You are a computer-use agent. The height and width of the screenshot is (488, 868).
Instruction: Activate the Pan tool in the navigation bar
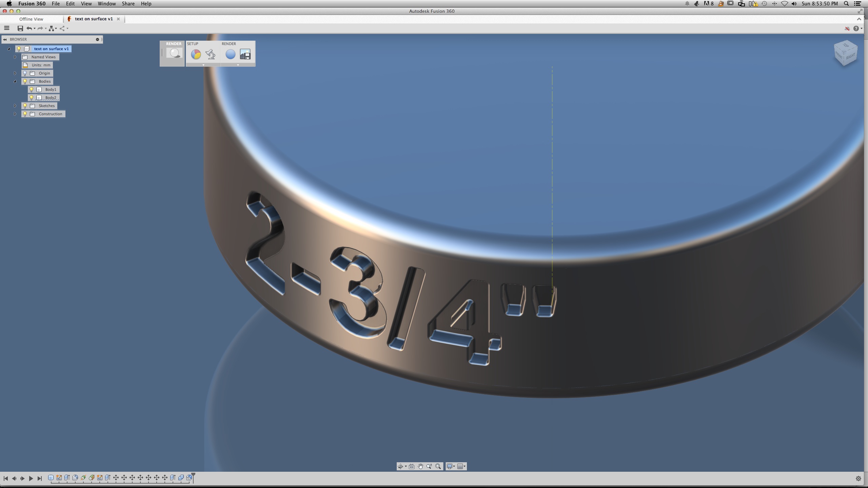(x=420, y=466)
